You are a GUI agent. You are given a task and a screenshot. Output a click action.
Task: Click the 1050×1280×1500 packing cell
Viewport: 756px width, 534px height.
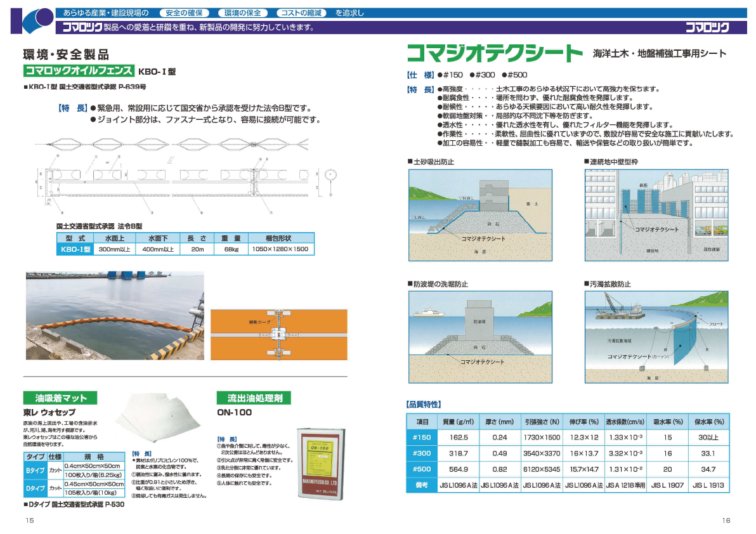[x=280, y=249]
